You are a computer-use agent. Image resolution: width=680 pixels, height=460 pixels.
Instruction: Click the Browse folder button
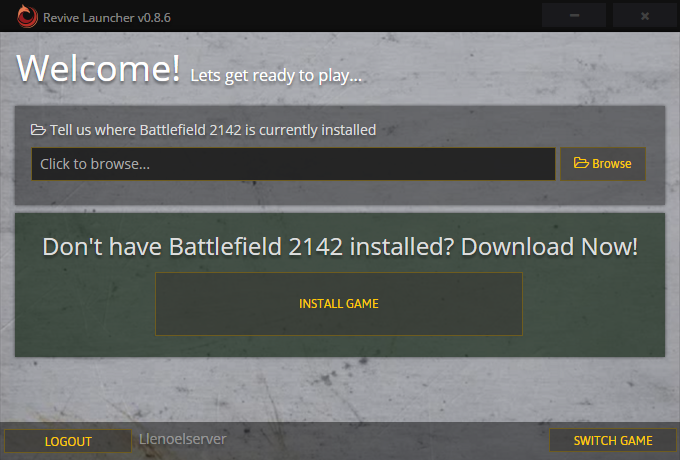603,164
